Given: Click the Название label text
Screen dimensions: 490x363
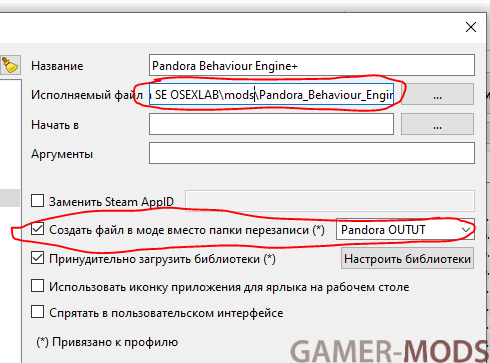Looking at the screenshot, I should (x=57, y=66).
